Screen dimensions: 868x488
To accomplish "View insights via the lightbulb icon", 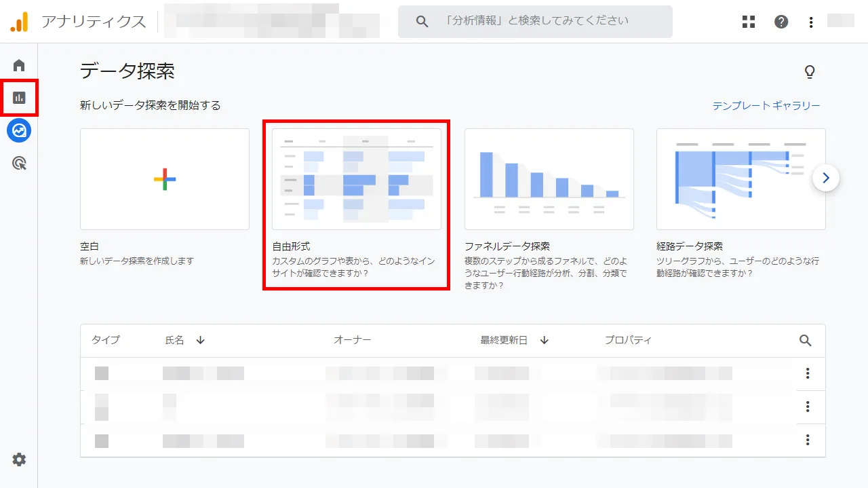I will 810,71.
